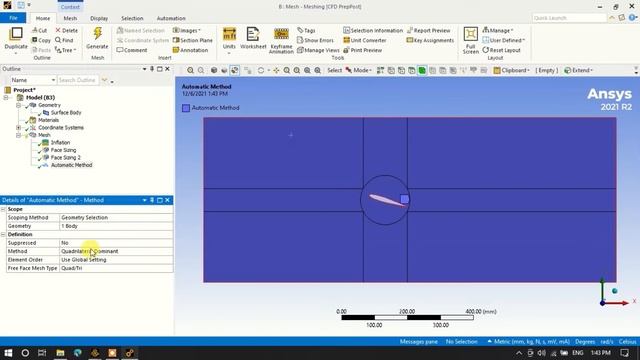Select Face Sizing 2 in outline
Viewport: 640px width, 360px height.
(x=66, y=157)
